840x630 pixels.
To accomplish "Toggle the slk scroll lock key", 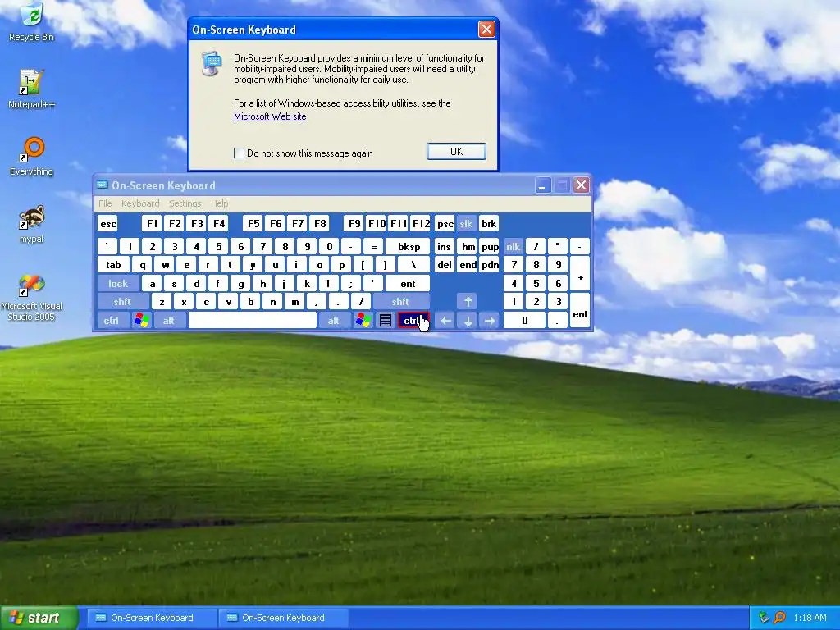I will (466, 223).
